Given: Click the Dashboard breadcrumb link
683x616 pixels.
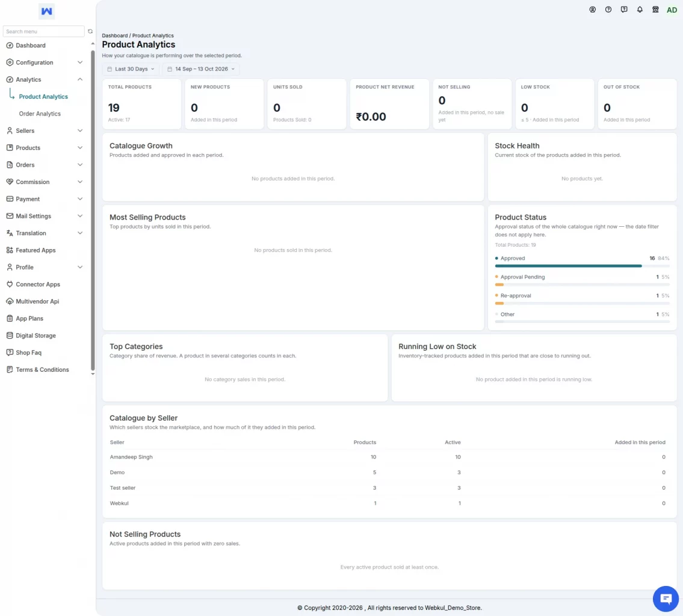Looking at the screenshot, I should 114,35.
